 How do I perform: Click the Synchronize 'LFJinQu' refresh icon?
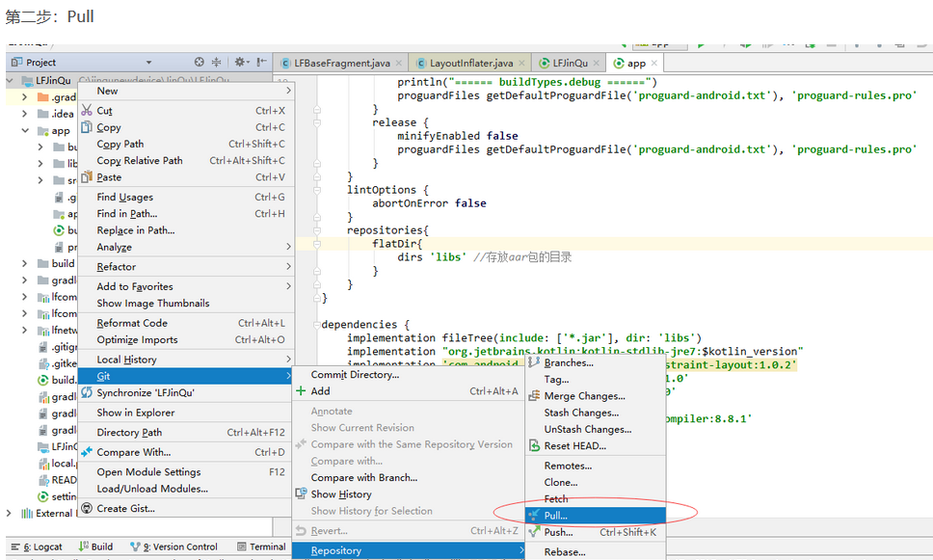(x=87, y=392)
